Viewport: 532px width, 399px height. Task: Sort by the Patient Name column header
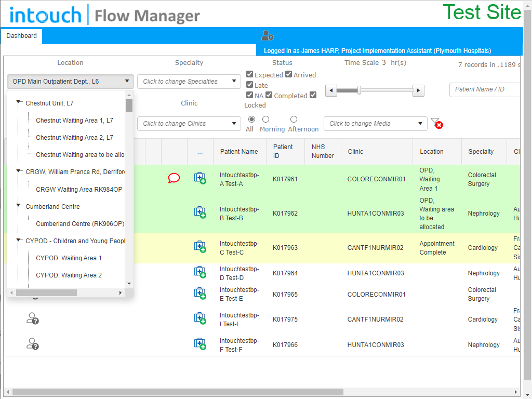(x=239, y=152)
